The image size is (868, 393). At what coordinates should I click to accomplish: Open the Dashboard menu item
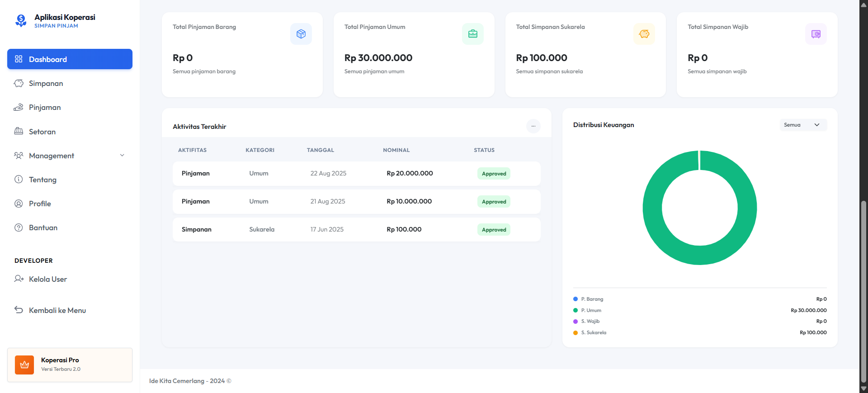[x=70, y=59]
